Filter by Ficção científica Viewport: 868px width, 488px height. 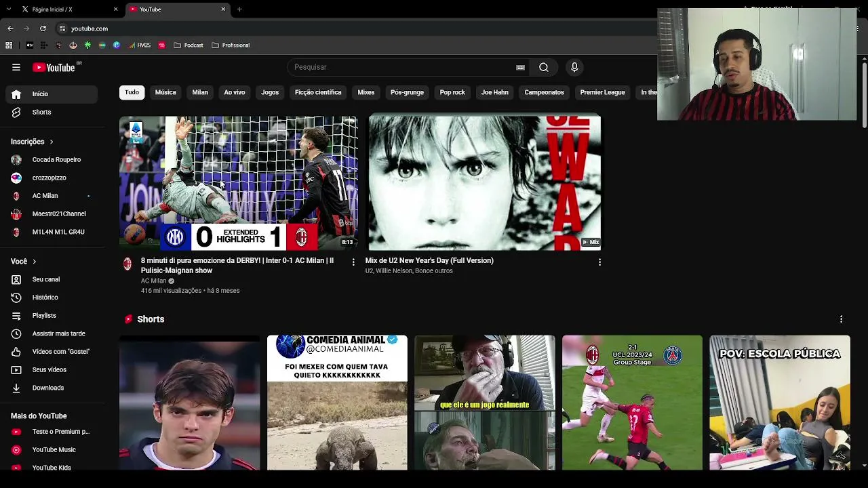318,92
